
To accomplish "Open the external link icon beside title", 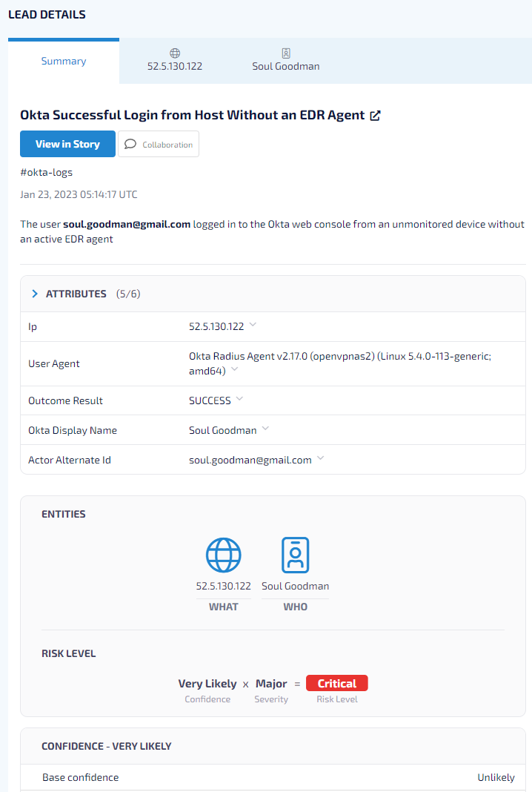I will (375, 116).
